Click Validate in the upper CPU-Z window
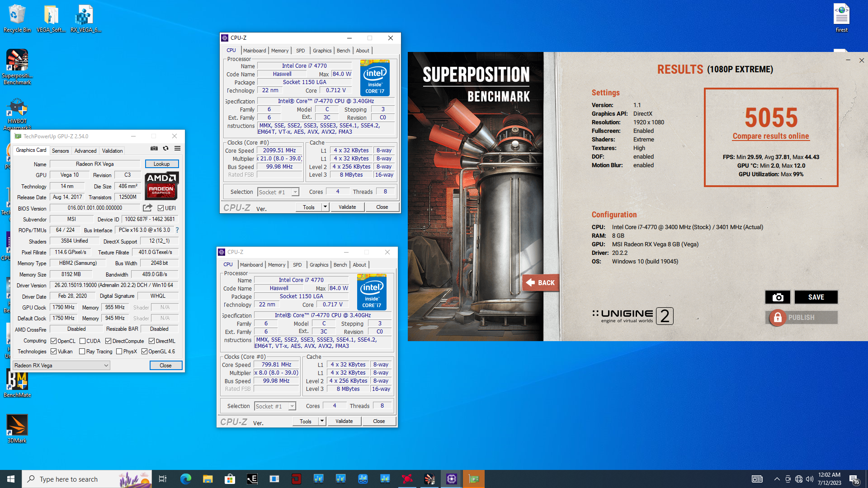This screenshot has width=868, height=488. (x=347, y=207)
